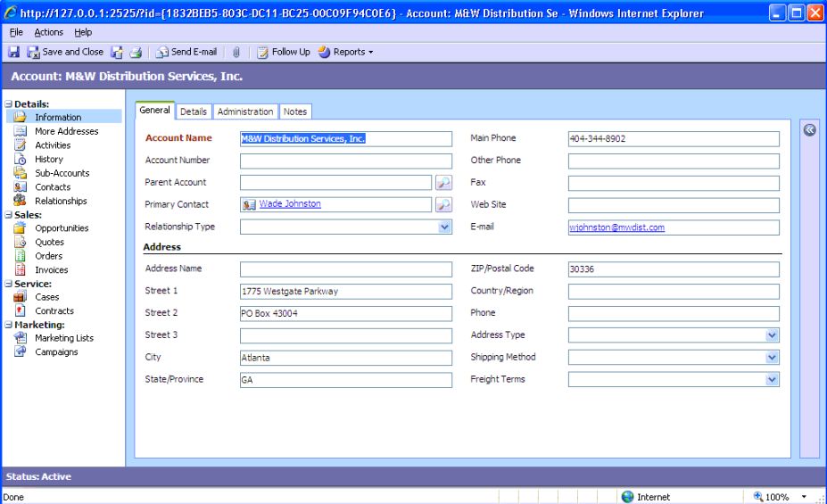Click the wjohnston@mwdist.com email link
Viewport: 827px width, 504px height.
tap(616, 227)
